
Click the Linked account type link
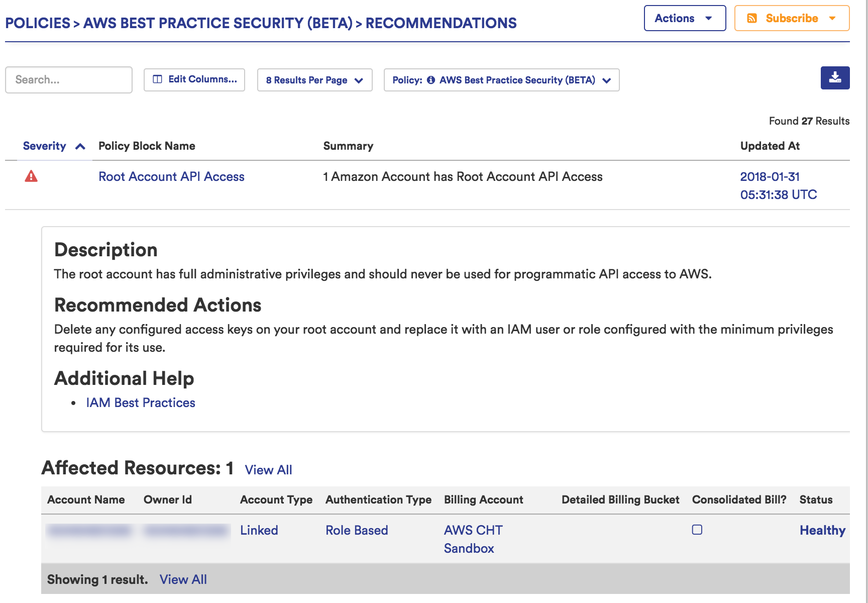click(x=259, y=530)
